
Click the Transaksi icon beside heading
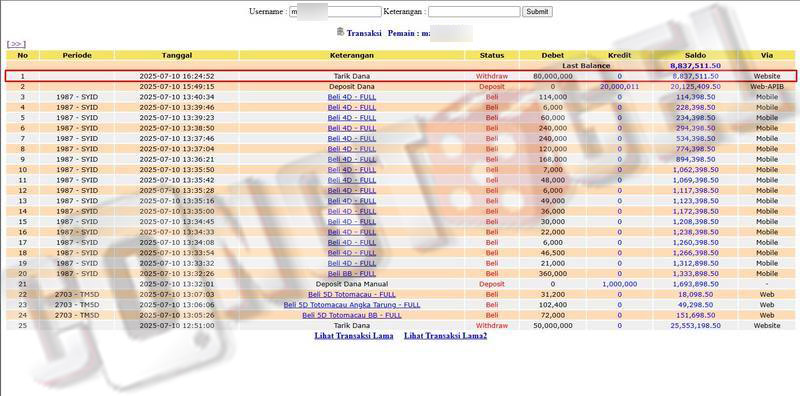point(341,32)
